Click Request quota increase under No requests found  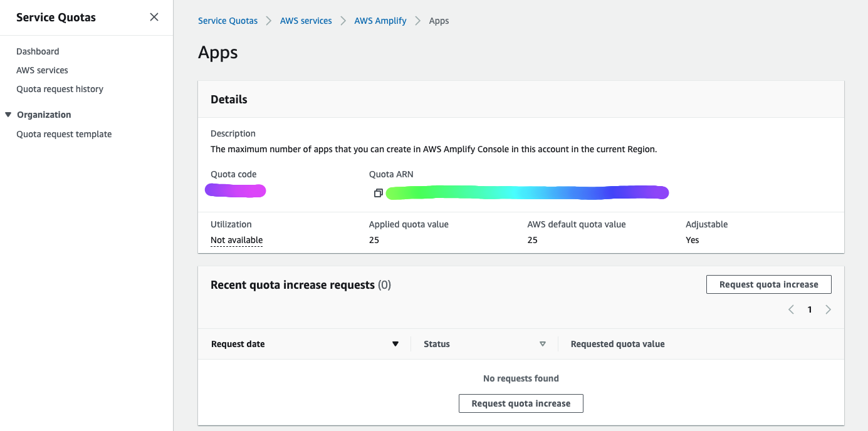click(521, 403)
